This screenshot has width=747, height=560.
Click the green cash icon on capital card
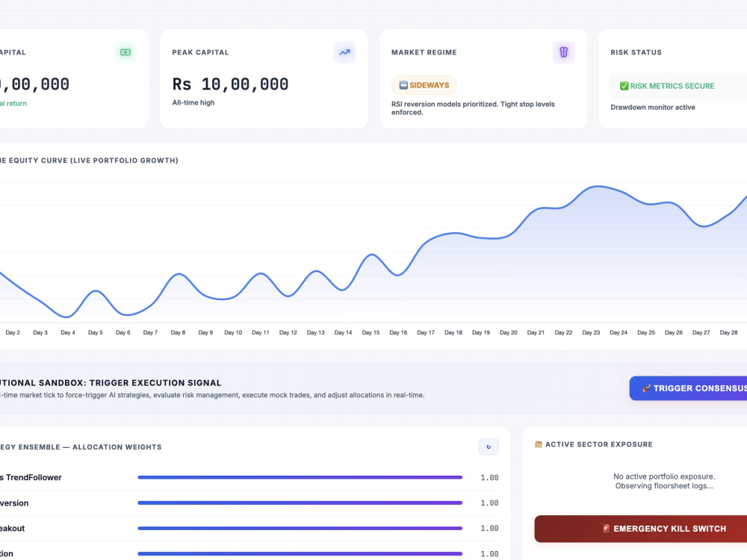coord(125,52)
